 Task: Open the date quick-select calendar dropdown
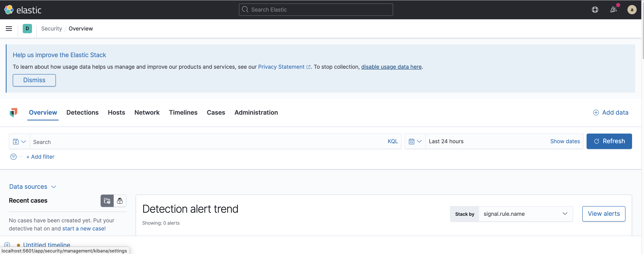[415, 141]
